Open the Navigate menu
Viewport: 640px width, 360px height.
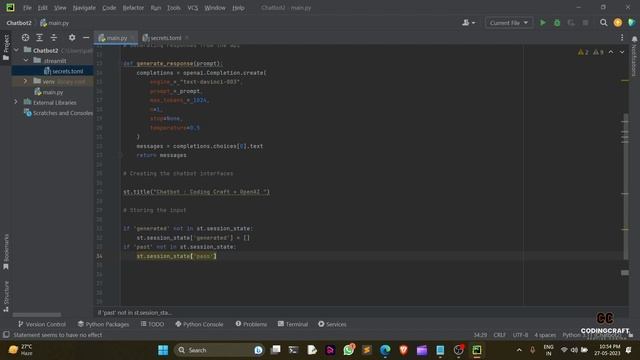coord(84,8)
